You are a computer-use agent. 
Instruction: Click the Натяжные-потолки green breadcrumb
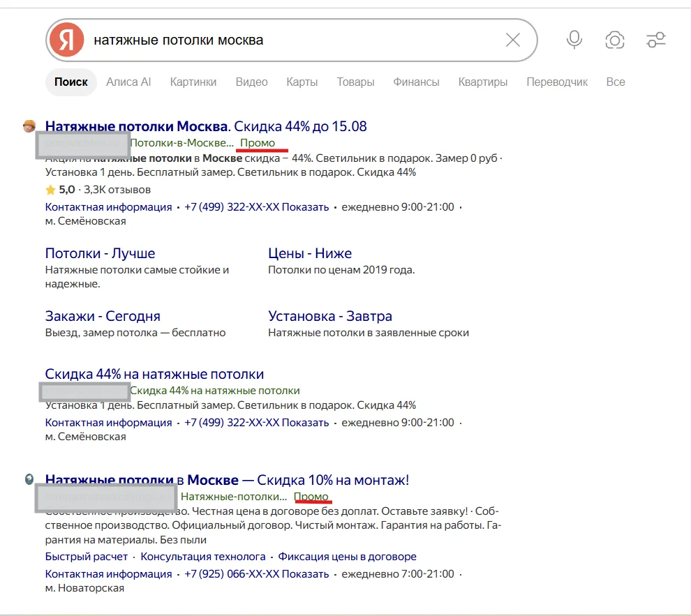234,497
